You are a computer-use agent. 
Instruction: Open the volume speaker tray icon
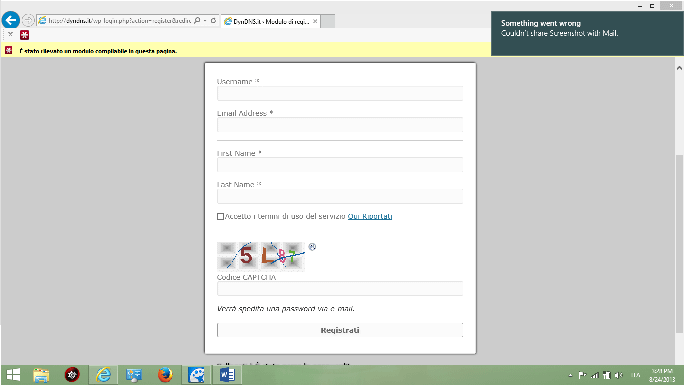(619, 375)
